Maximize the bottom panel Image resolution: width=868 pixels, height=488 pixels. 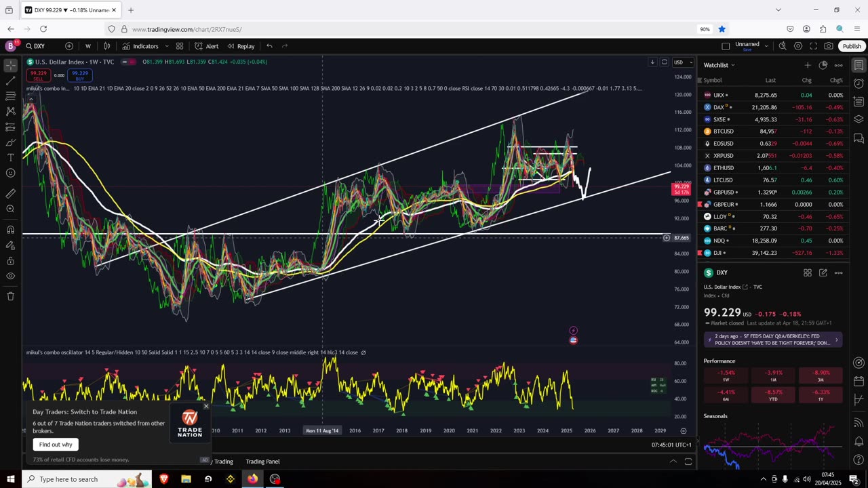[x=688, y=462]
